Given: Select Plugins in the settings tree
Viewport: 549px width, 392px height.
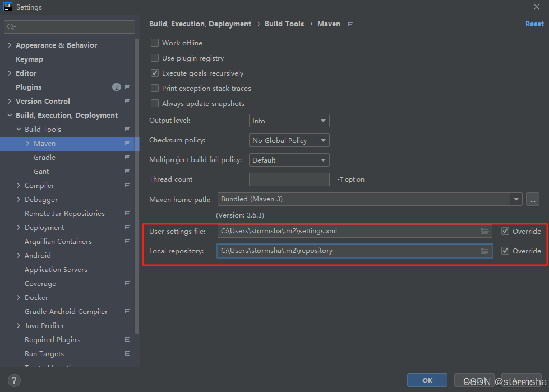Looking at the screenshot, I should click(29, 87).
